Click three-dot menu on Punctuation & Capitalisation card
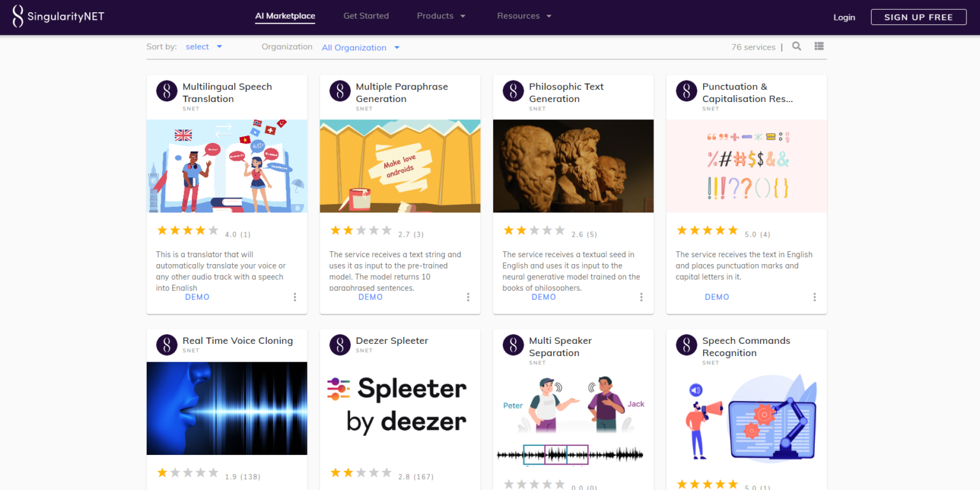Viewport: 980px width, 490px height. pos(814,297)
